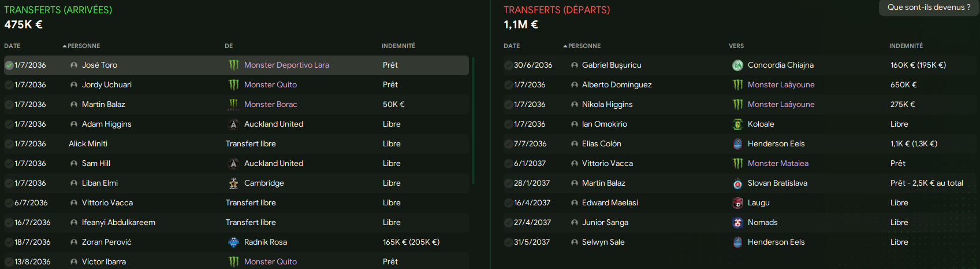Click the Koloale club badge icon
980x269 pixels.
(x=737, y=124)
